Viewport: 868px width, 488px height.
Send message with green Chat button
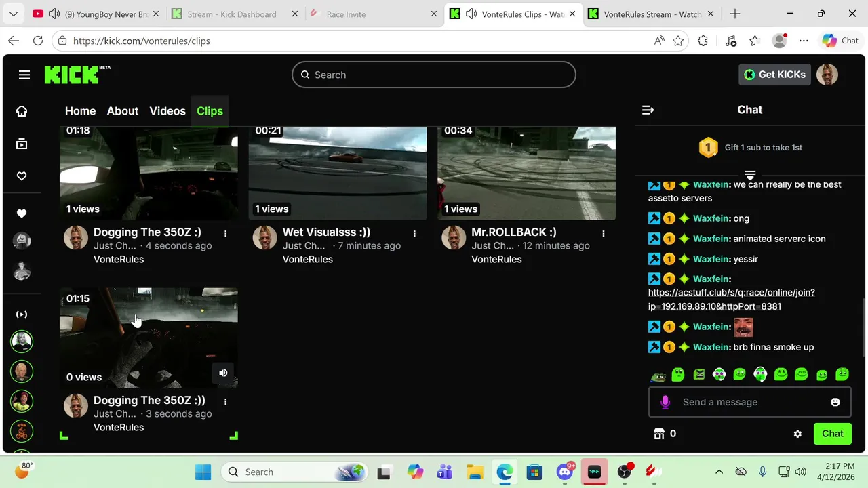(833, 434)
